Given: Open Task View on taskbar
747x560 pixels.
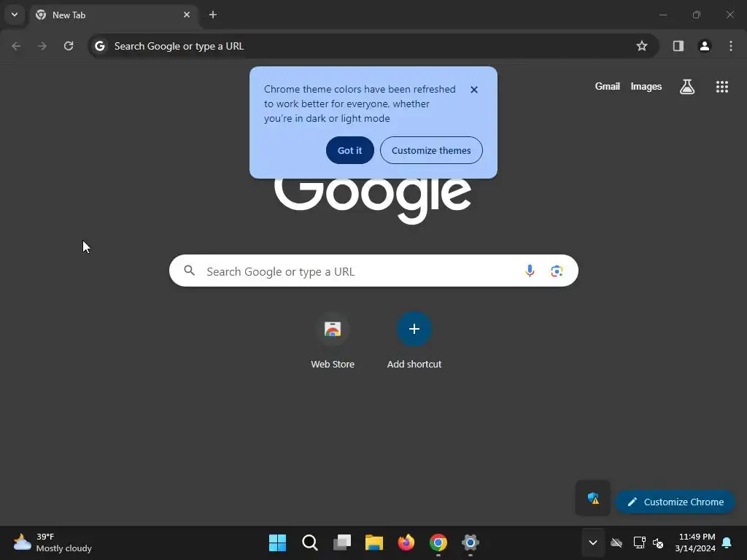Looking at the screenshot, I should tap(342, 542).
